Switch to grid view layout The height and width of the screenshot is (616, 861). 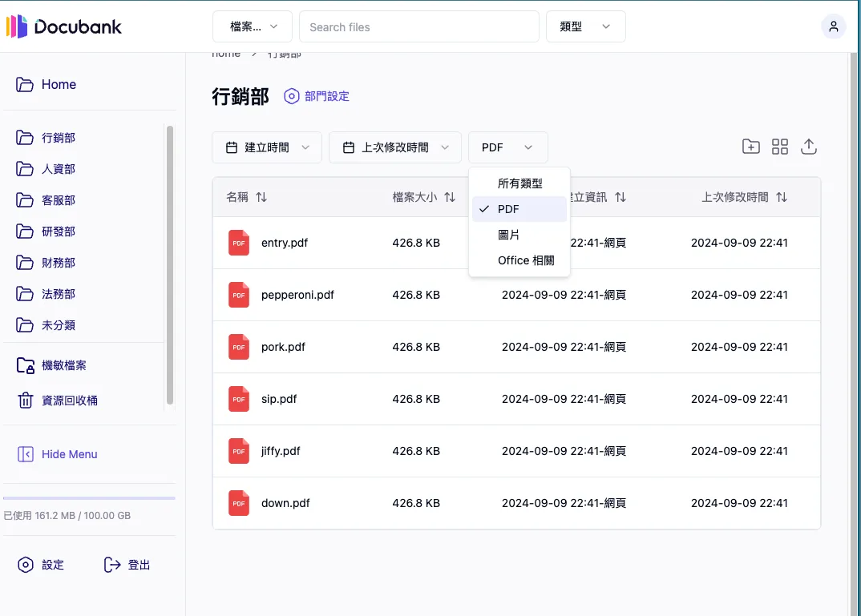coord(779,147)
